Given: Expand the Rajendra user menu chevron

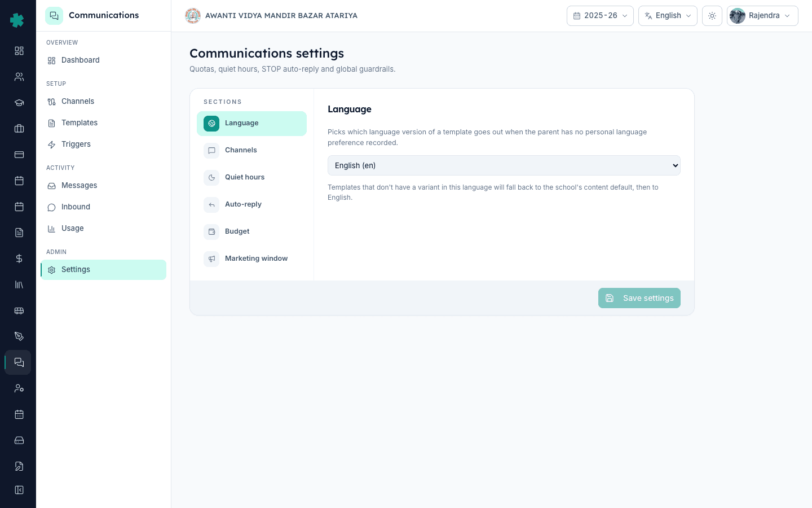Looking at the screenshot, I should click(x=787, y=16).
